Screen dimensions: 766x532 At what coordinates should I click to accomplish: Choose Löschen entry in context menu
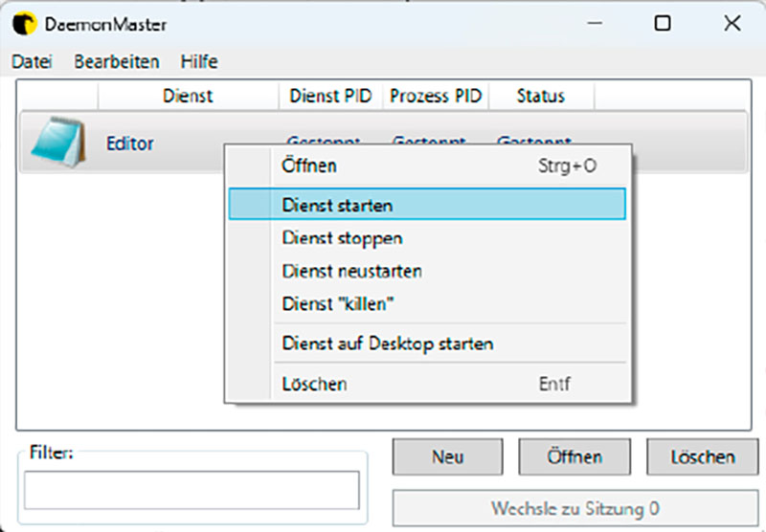click(x=427, y=384)
